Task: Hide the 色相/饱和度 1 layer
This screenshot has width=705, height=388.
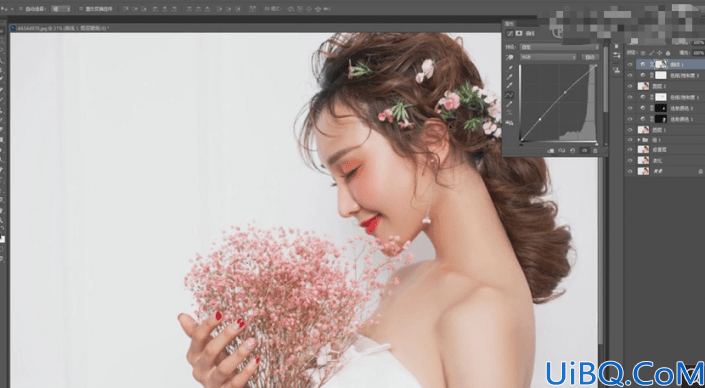Action: [630, 97]
